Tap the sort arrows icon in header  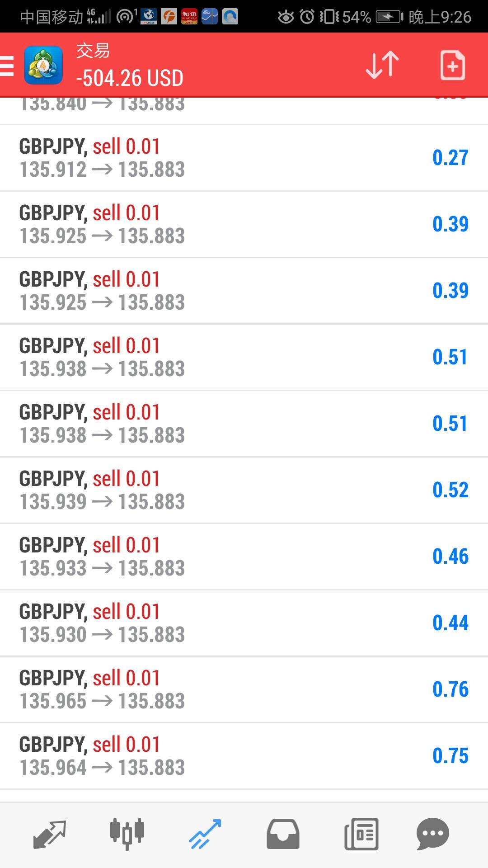click(x=382, y=66)
